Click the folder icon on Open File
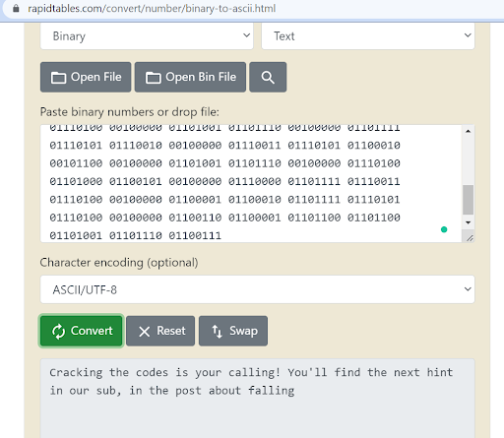Screen dimensions: 504x438 click(x=58, y=78)
